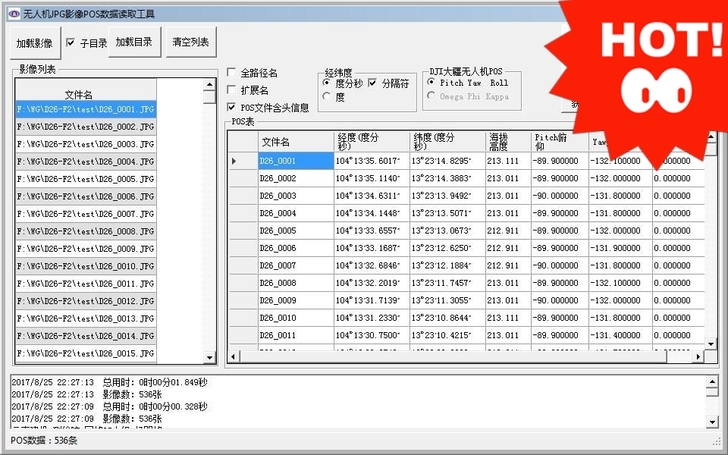
Task: Toggle the 分隔符 checkbox
Action: tap(372, 83)
